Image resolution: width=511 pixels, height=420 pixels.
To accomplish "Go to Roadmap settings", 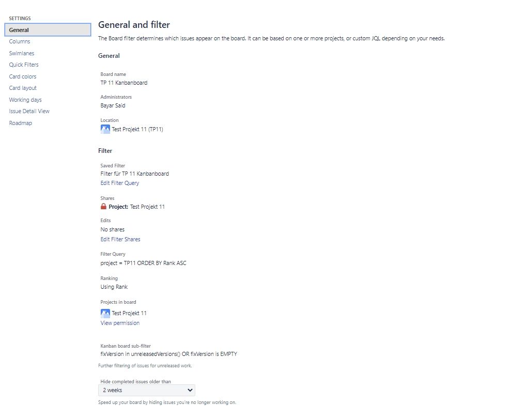I will [x=21, y=123].
